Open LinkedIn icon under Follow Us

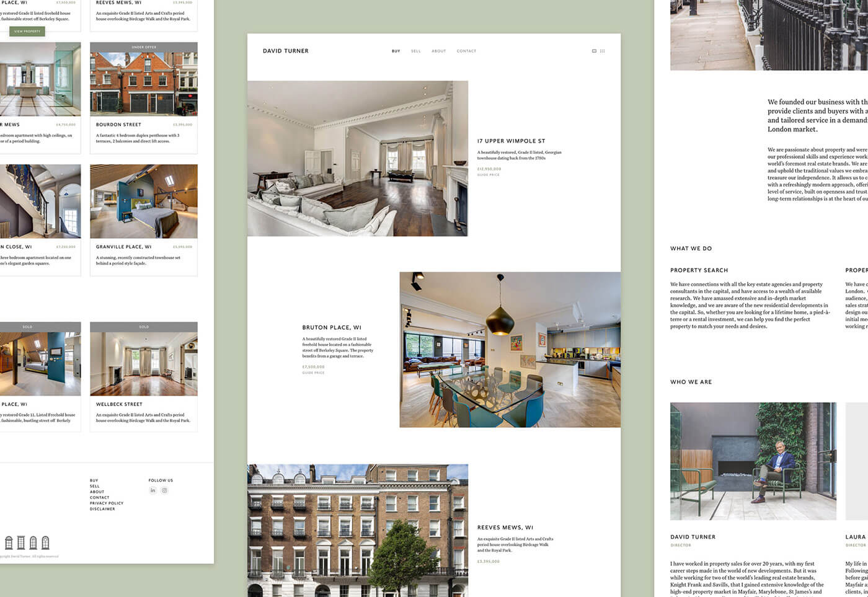(x=153, y=490)
